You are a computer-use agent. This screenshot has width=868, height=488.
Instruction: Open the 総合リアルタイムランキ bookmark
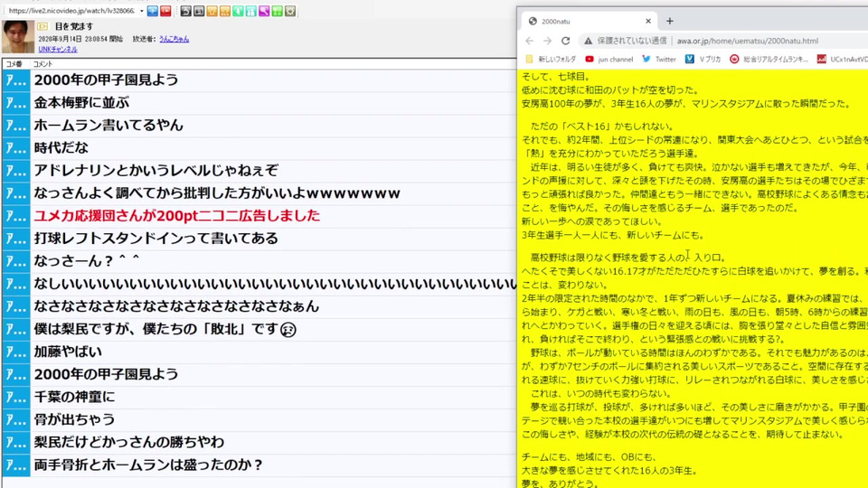point(769,60)
